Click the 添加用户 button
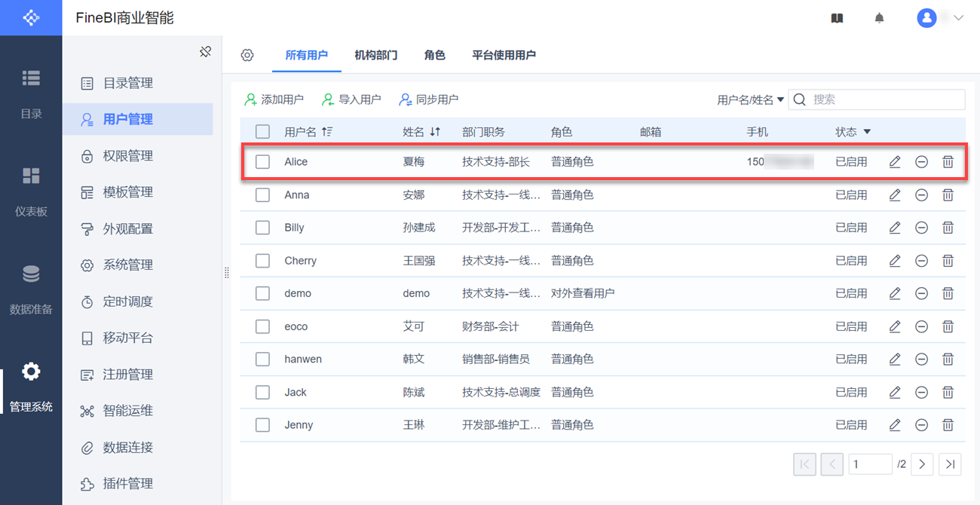Viewport: 980px width, 505px height. coord(274,99)
